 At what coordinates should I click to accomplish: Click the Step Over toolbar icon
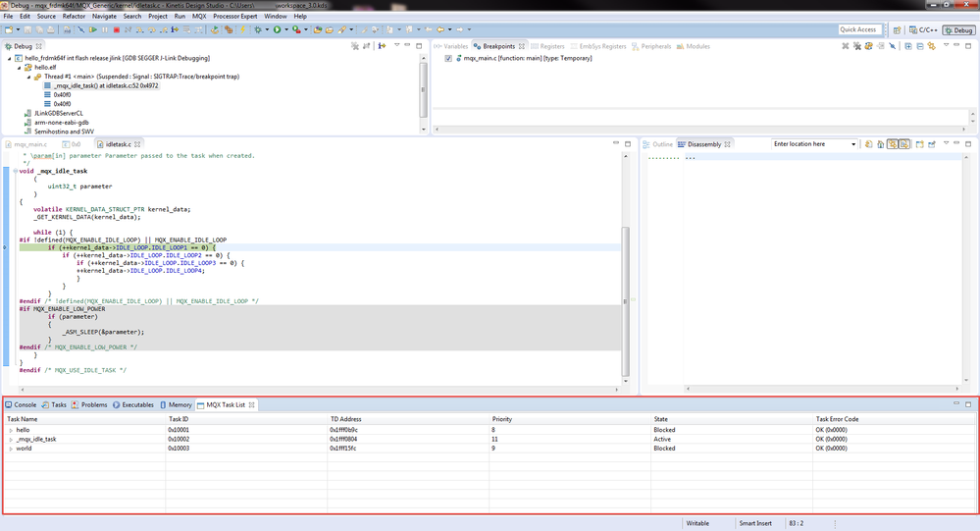(151, 29)
